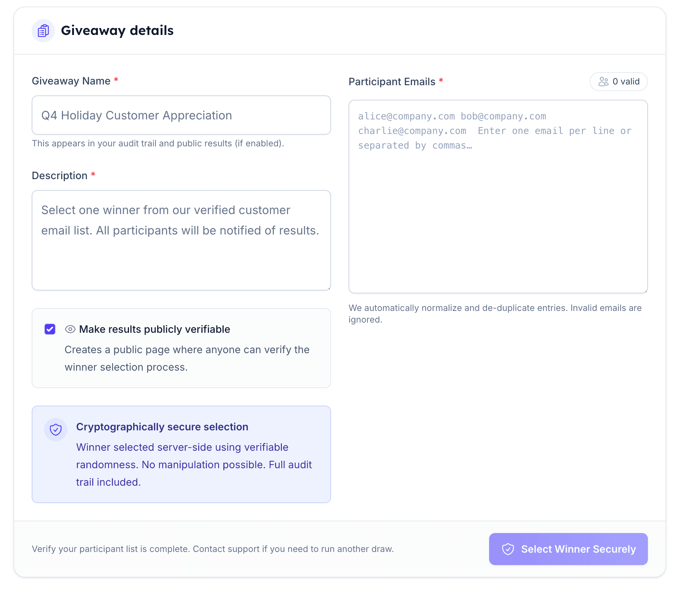The width and height of the screenshot is (700, 592).
Task: Select the circular shield badge in the purple panel
Action: click(55, 429)
